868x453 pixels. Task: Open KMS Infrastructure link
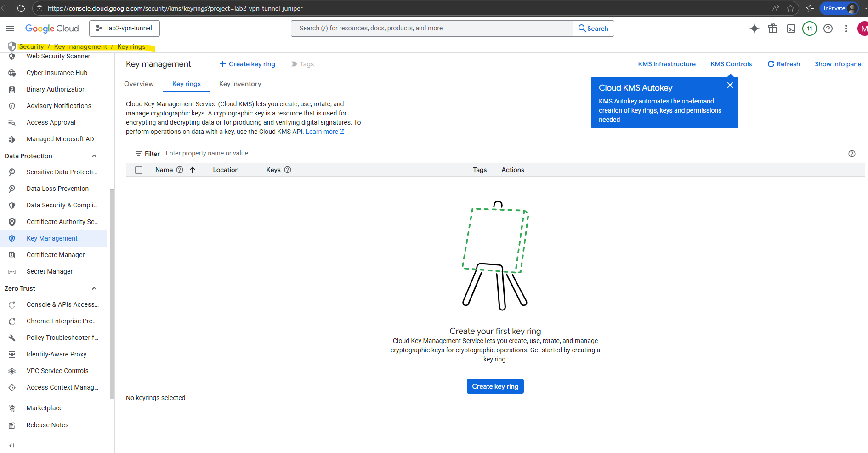click(667, 64)
